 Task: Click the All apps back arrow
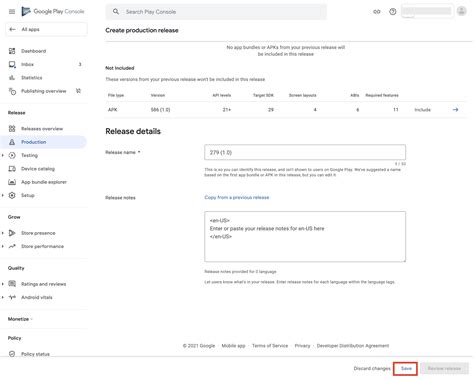pyautogui.click(x=12, y=29)
